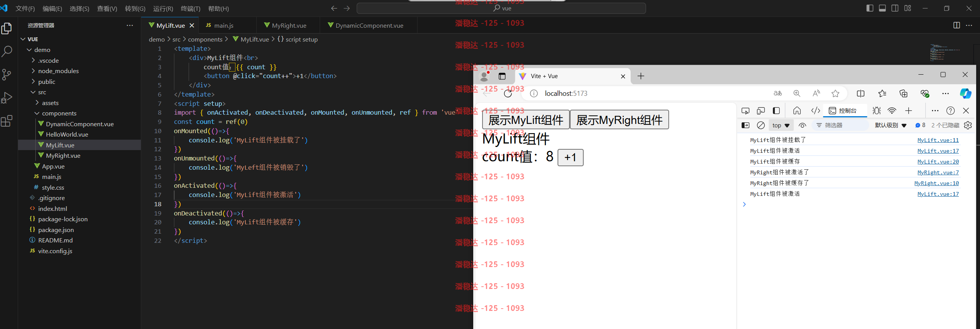Open MyRight.vue:7 source link
This screenshot has height=329, width=980.
tap(938, 172)
